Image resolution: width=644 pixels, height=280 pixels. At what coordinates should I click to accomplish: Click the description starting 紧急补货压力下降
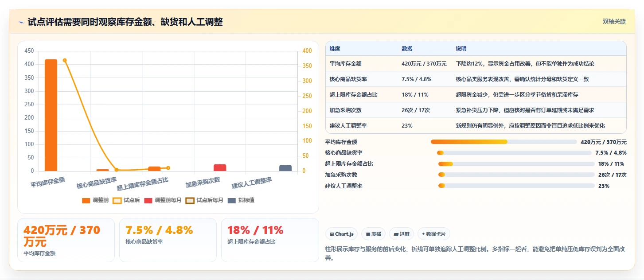pyautogui.click(x=525, y=110)
